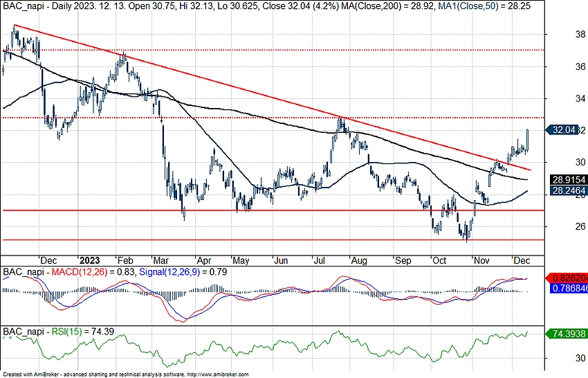Click the 'Jul' month label
588x378 pixels.
(x=319, y=261)
